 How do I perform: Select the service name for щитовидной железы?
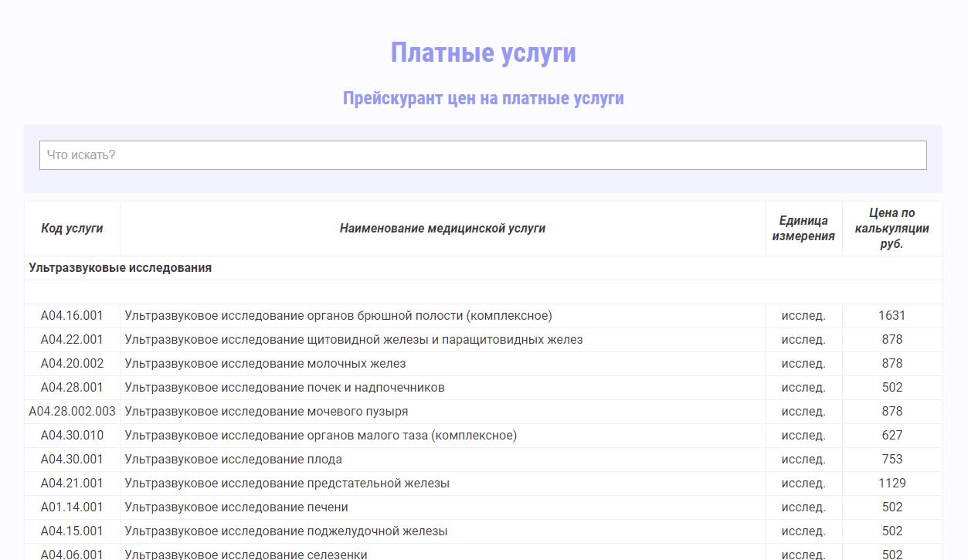(x=354, y=340)
